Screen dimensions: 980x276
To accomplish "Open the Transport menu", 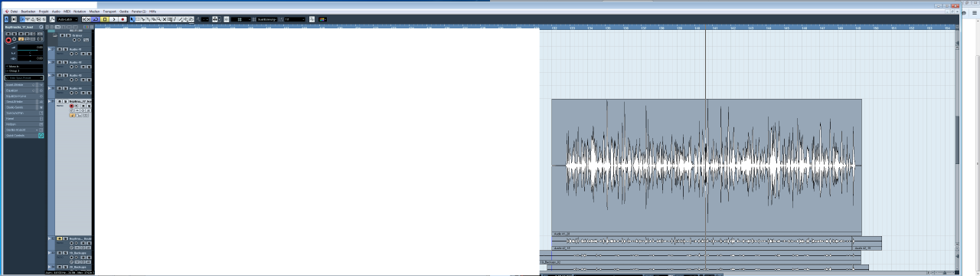I will pos(109,11).
